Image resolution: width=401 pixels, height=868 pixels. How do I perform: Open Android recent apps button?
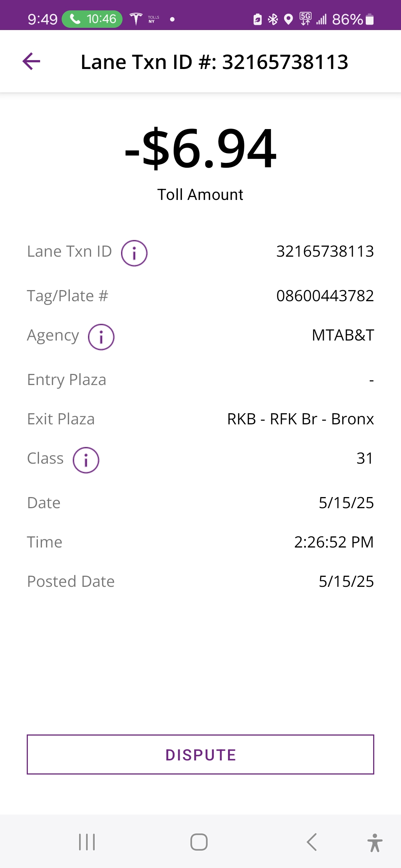coord(87,842)
